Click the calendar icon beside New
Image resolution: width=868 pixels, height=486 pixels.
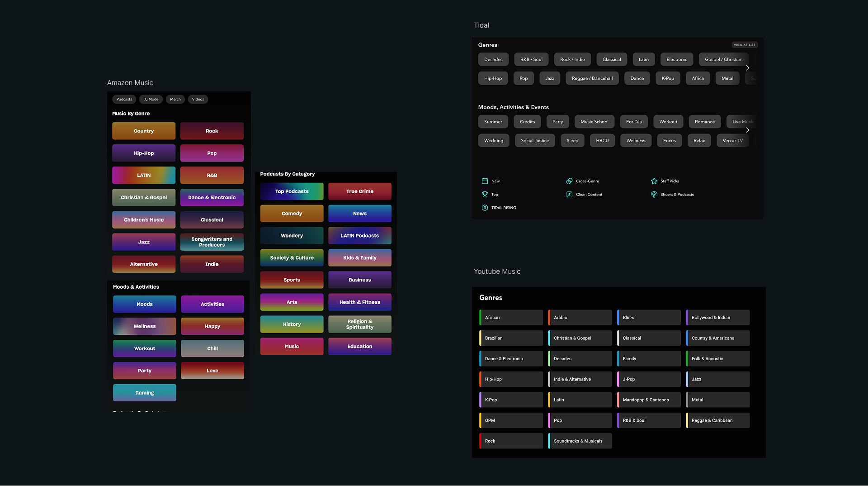pyautogui.click(x=485, y=181)
